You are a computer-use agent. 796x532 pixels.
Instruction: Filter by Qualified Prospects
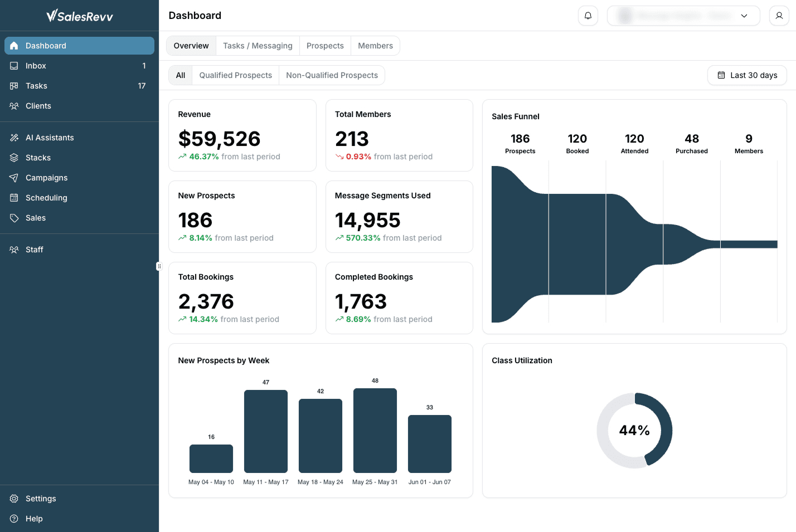click(236, 75)
